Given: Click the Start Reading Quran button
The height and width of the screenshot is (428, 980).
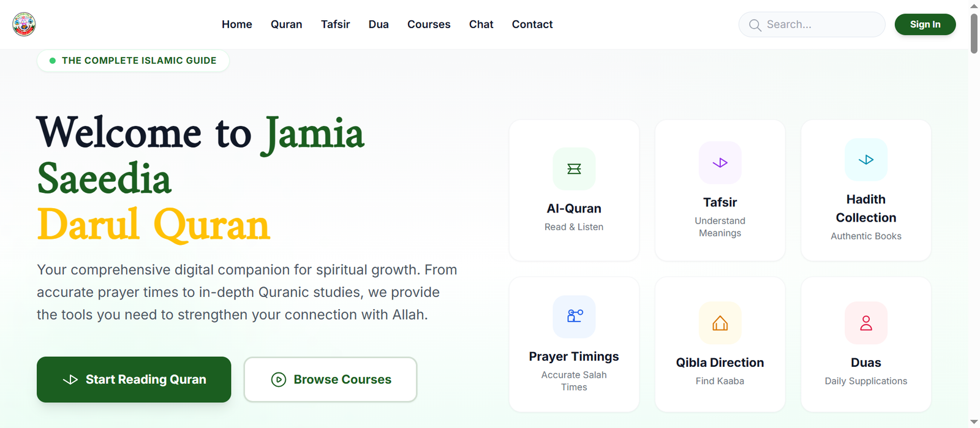Looking at the screenshot, I should pos(134,380).
